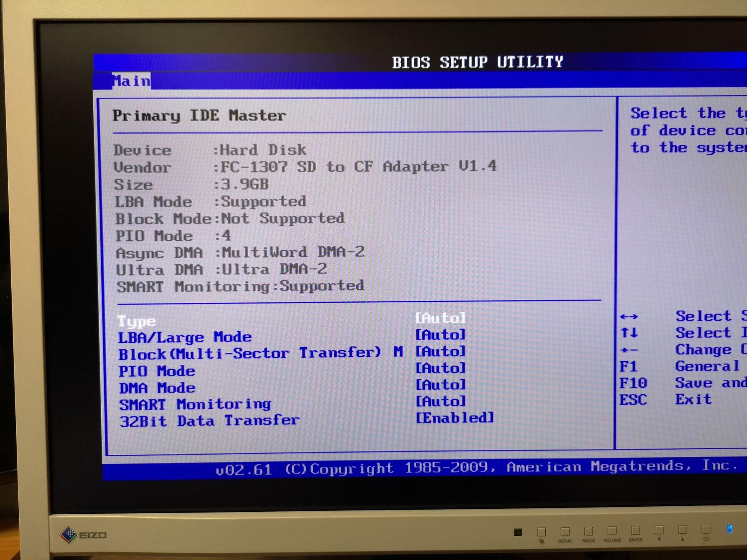This screenshot has height=560, width=747.
Task: Click the gray SMART Monitoring:Supported info row
Action: click(240, 286)
